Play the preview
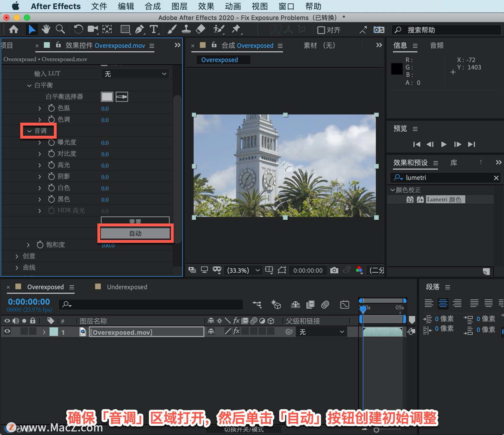The image size is (504, 435). (x=444, y=144)
